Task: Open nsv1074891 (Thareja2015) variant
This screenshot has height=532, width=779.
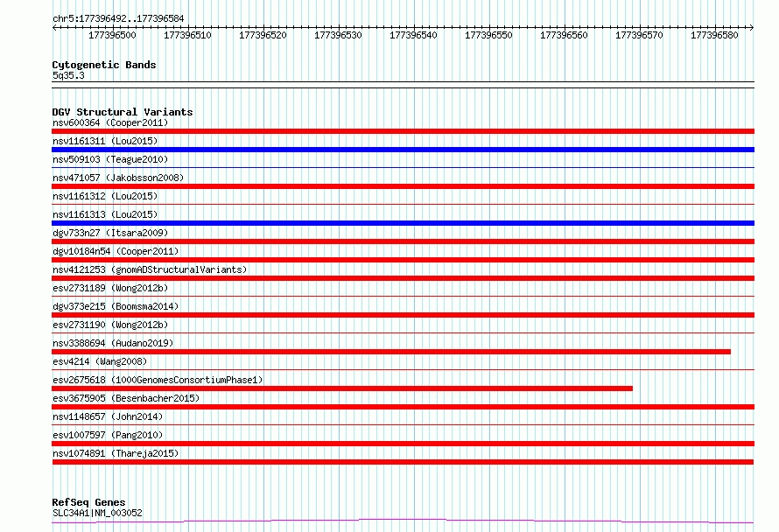Action: click(116, 453)
